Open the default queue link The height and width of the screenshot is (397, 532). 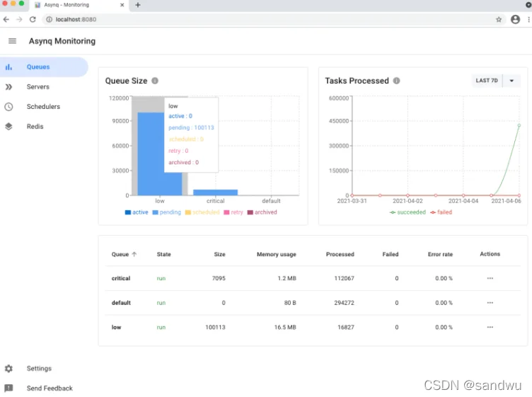coord(121,303)
